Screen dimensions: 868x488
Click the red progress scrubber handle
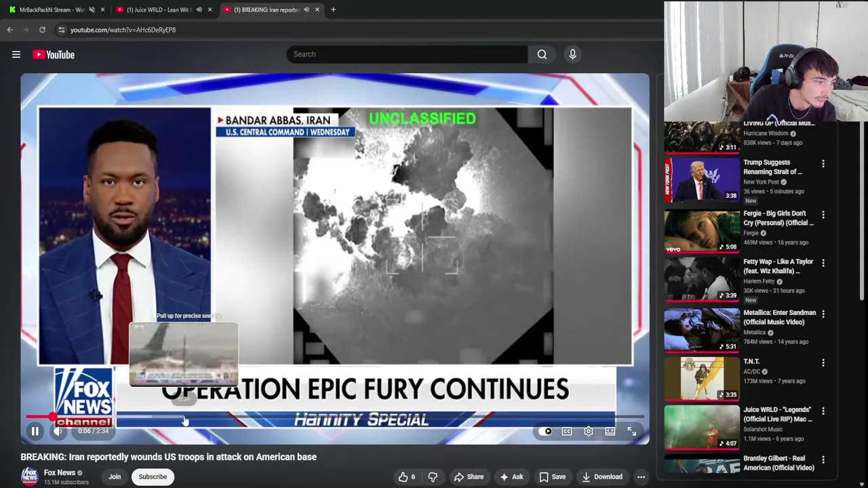(x=52, y=417)
